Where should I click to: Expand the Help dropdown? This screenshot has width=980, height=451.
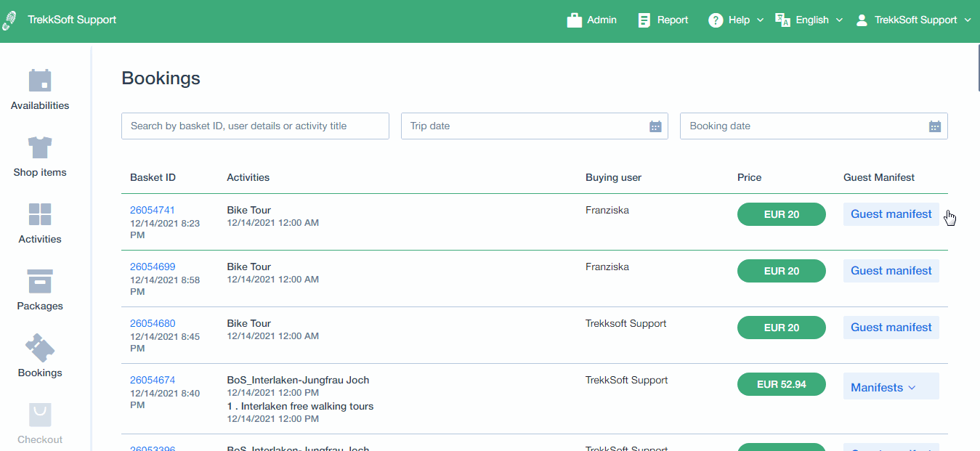pyautogui.click(x=735, y=20)
